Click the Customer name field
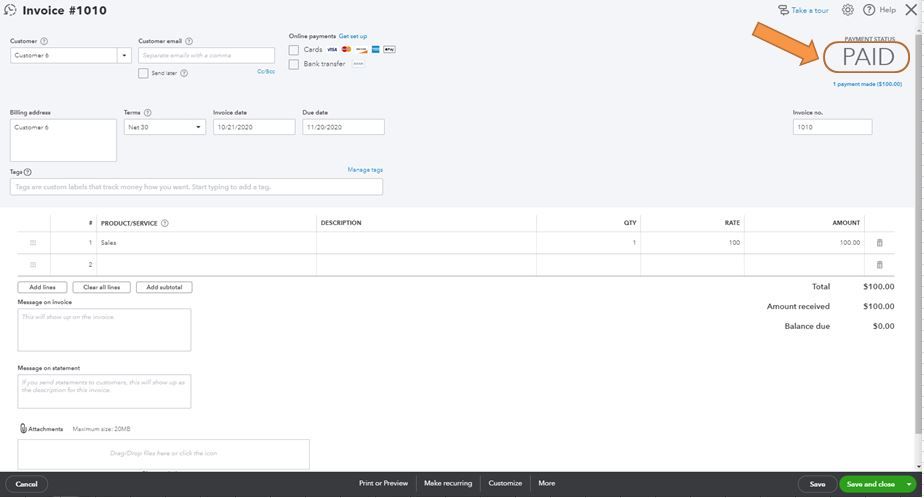The height and width of the screenshot is (498, 924). 64,55
